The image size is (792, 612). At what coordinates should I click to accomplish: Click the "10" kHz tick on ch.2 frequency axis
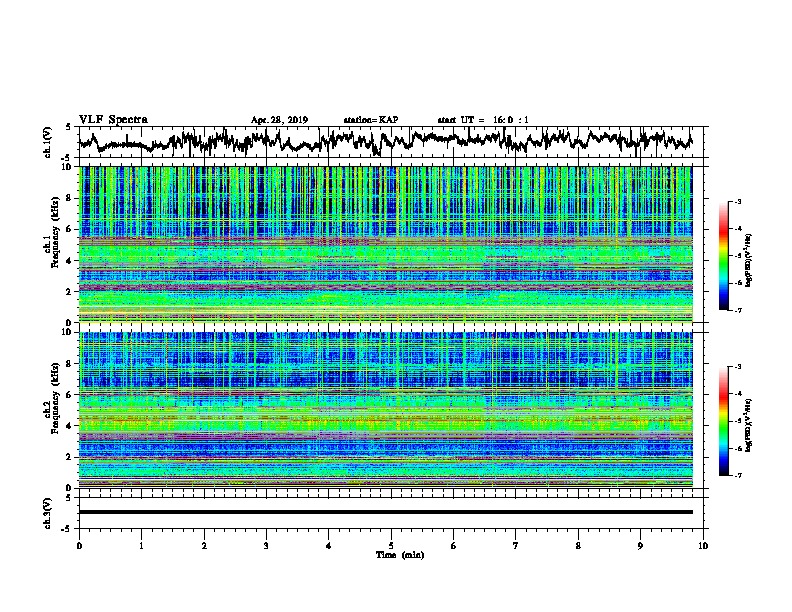point(68,333)
